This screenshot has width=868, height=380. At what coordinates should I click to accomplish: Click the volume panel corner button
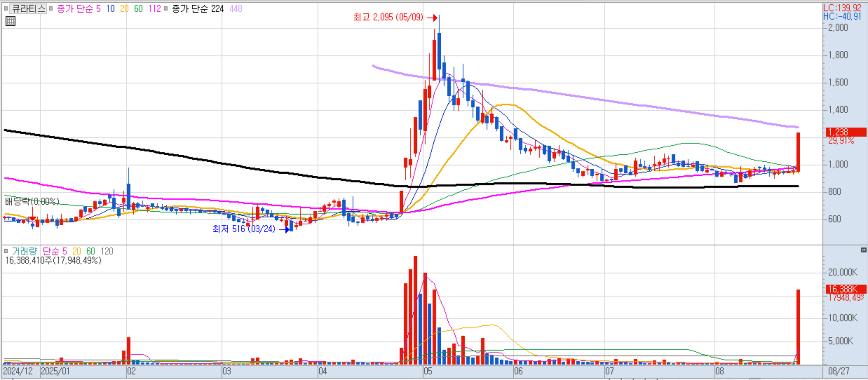pyautogui.click(x=863, y=250)
